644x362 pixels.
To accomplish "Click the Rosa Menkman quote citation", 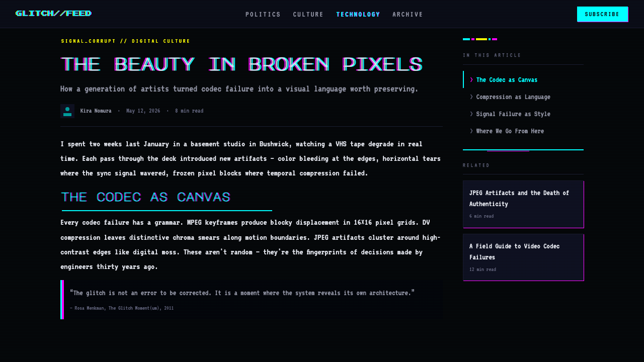I will tap(122, 308).
